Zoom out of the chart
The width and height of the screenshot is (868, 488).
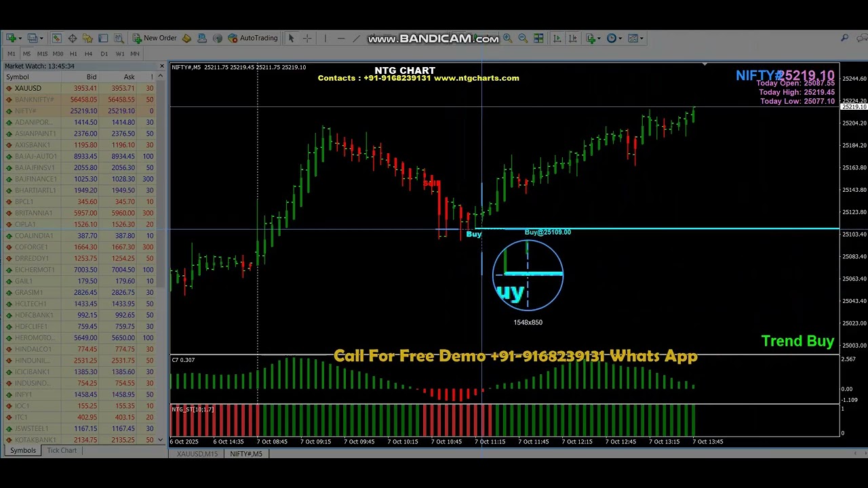point(523,38)
